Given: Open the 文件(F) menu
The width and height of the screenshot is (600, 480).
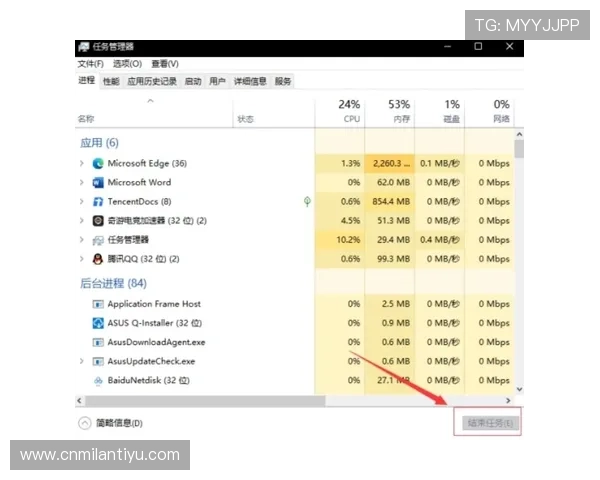Looking at the screenshot, I should point(91,64).
